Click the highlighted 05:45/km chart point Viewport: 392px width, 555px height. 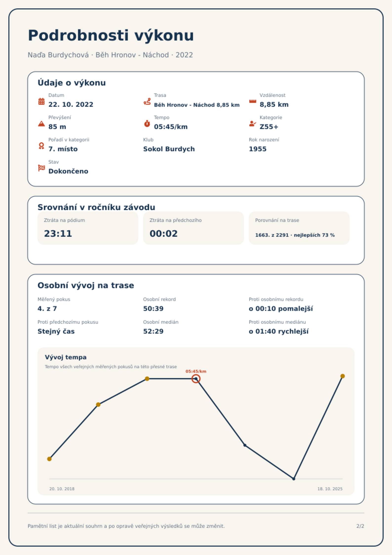196,379
